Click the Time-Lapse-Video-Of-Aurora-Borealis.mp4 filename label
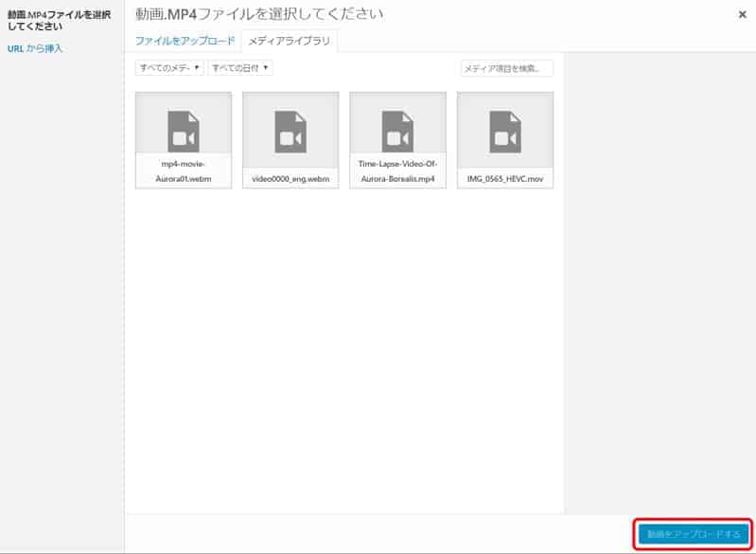 coord(397,171)
